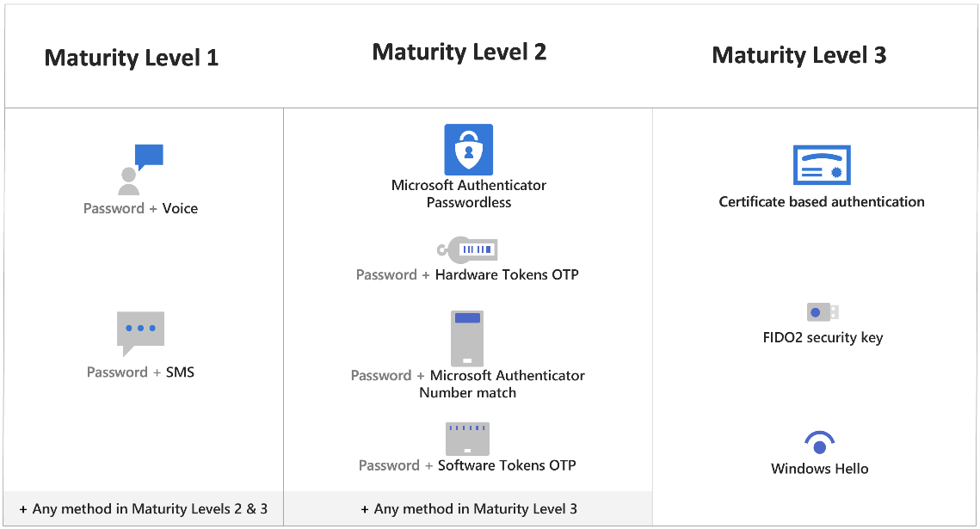
Task: Click the Software Tokens OTP device icon
Action: [467, 439]
